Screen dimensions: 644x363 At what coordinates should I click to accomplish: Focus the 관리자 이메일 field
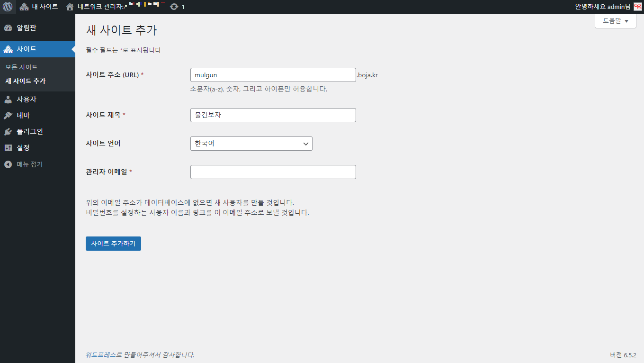click(273, 172)
